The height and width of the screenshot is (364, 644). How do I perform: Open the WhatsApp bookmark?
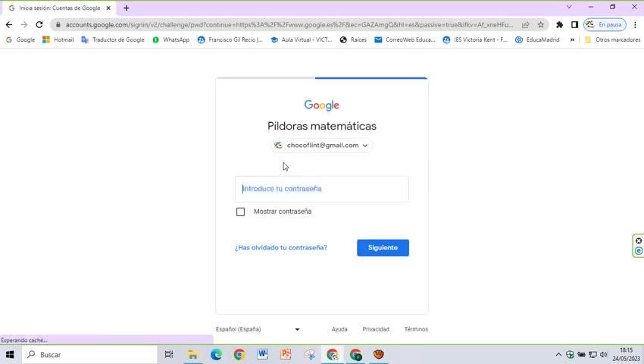pyautogui.click(x=171, y=39)
